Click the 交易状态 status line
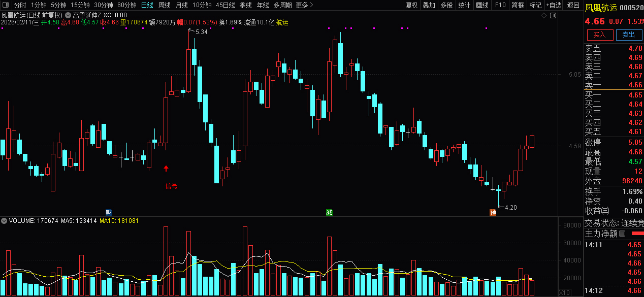The width and height of the screenshot is (644, 297). 614,223
